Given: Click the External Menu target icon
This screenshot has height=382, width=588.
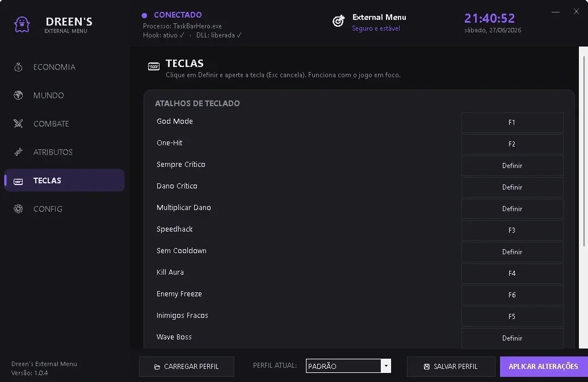Looking at the screenshot, I should click(x=338, y=21).
